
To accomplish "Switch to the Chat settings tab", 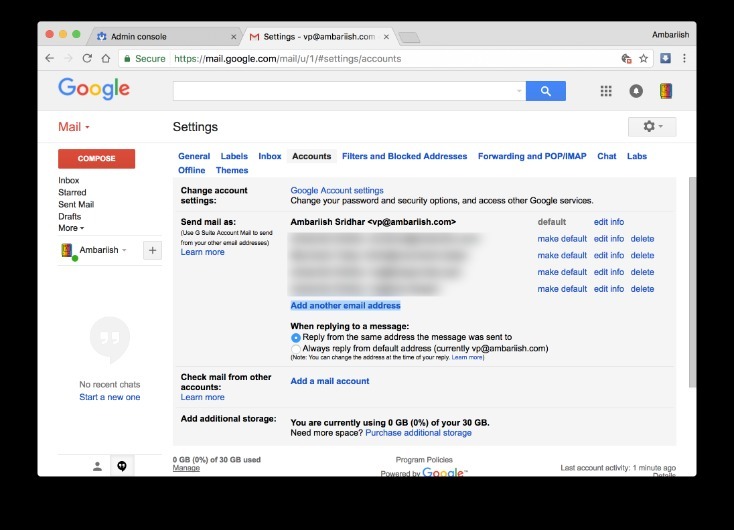I will click(606, 156).
